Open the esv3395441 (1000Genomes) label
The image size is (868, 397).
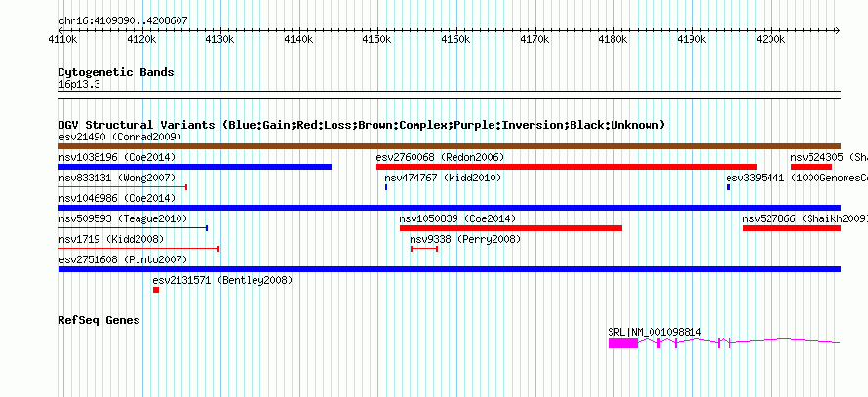pyautogui.click(x=797, y=178)
